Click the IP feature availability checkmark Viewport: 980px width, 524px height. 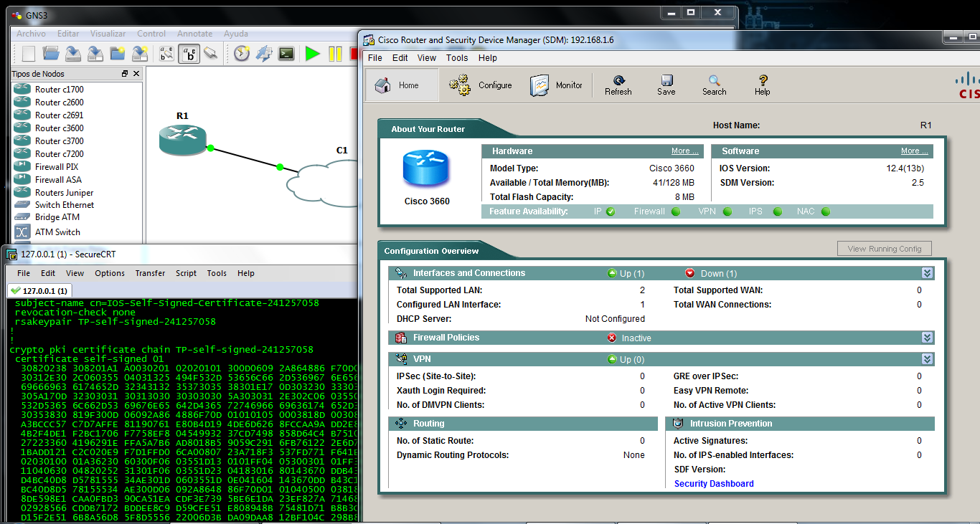pyautogui.click(x=611, y=211)
